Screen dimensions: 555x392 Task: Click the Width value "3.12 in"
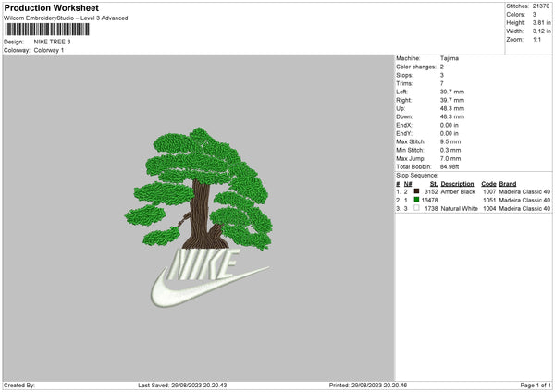541,31
